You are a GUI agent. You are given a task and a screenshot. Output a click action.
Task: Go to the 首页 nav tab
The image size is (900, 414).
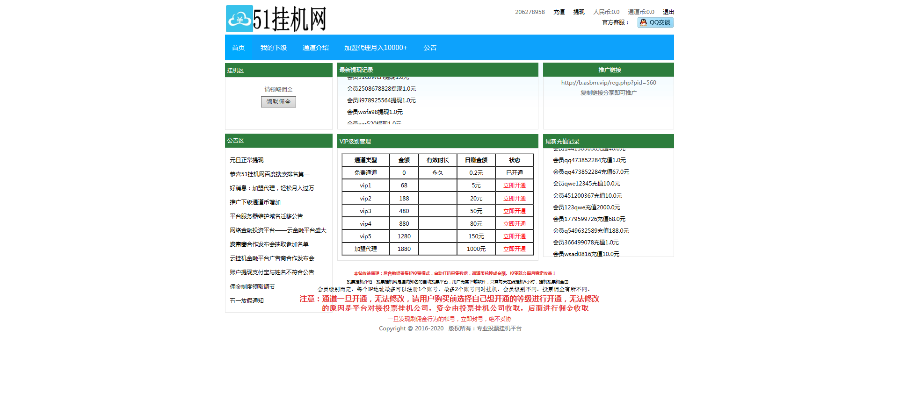pos(238,48)
